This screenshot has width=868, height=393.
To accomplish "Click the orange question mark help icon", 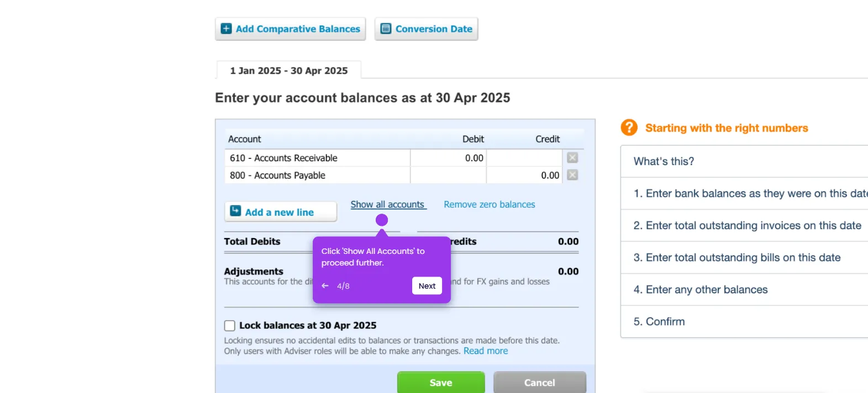I will tap(629, 128).
